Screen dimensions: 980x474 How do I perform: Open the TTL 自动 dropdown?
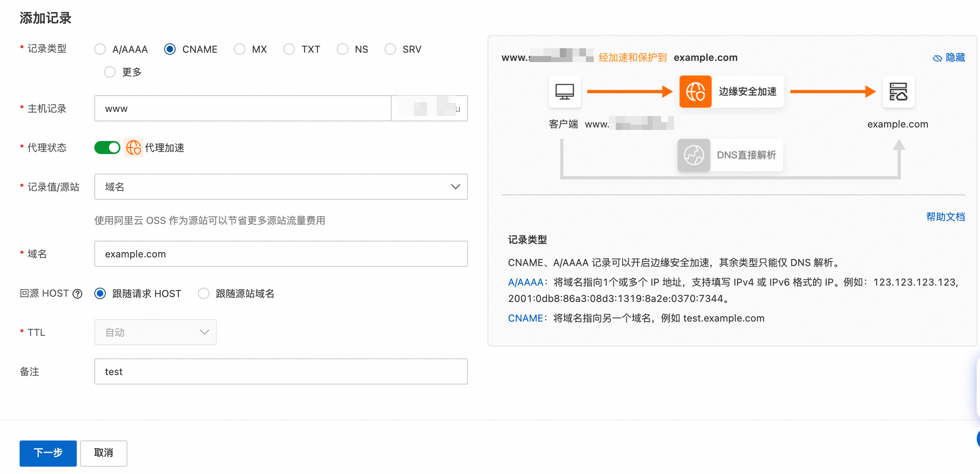click(155, 332)
